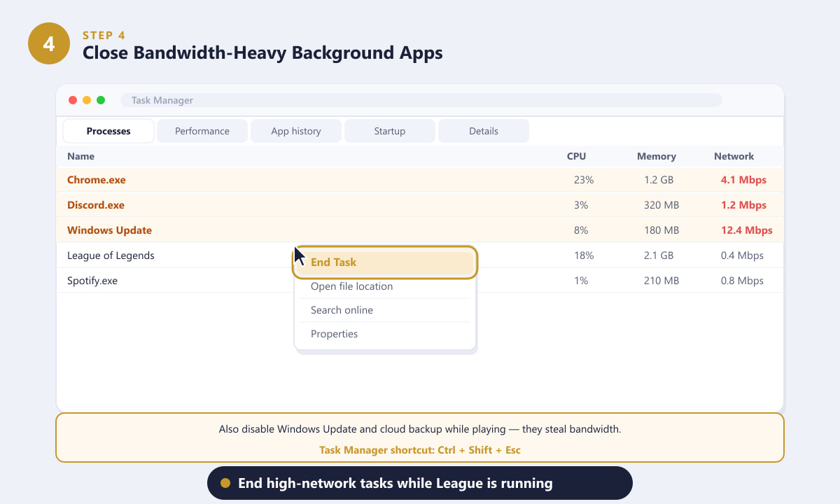
Task: Open the Details tab
Action: point(484,131)
